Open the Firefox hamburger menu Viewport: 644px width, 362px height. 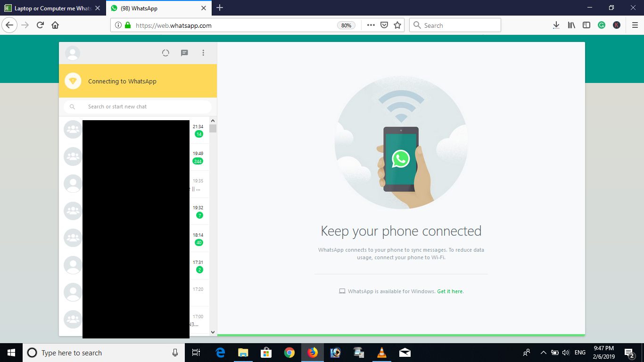point(635,25)
